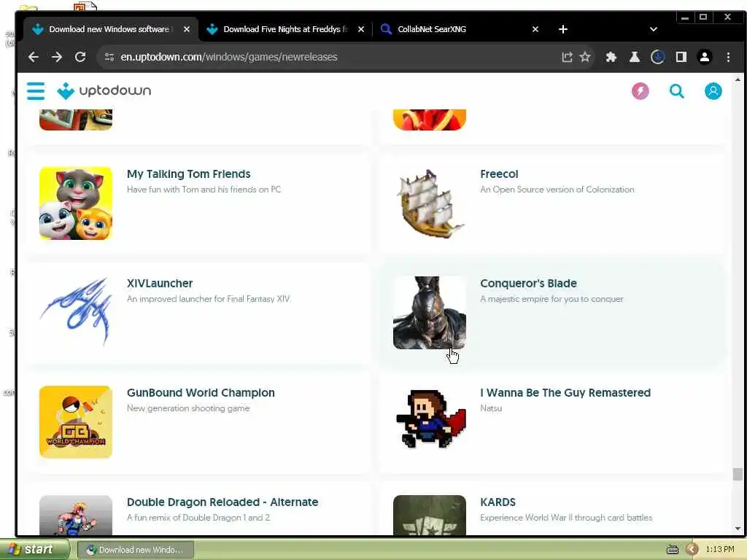Toggle the browser side panel

[x=681, y=57]
